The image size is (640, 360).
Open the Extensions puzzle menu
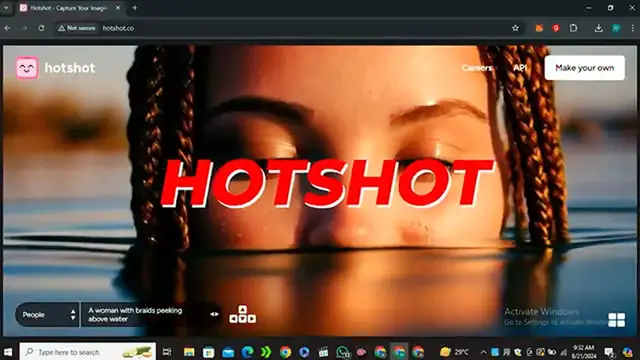(573, 28)
